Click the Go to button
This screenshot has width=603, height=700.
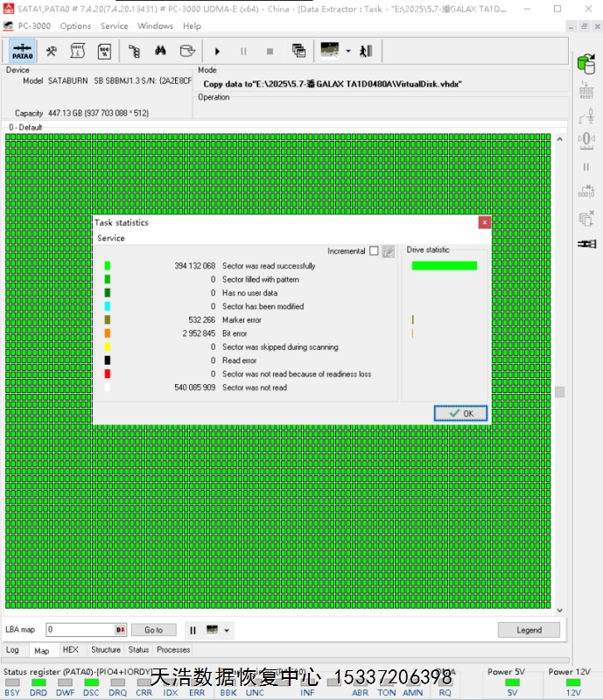point(153,630)
